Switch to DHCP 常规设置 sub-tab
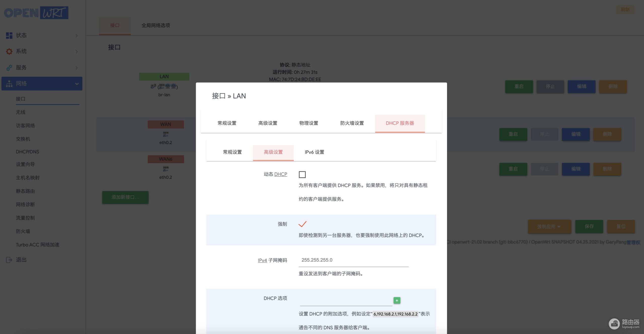This screenshot has width=644, height=334. pos(232,152)
